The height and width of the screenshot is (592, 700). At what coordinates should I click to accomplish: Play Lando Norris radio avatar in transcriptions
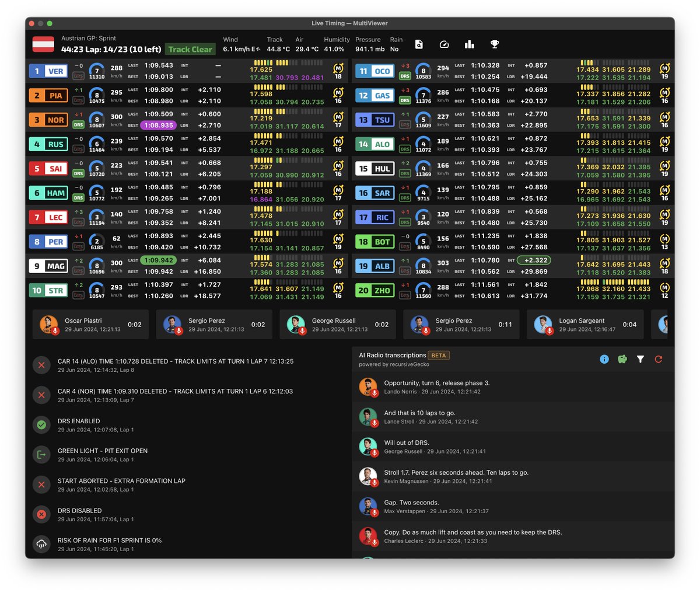click(x=369, y=387)
